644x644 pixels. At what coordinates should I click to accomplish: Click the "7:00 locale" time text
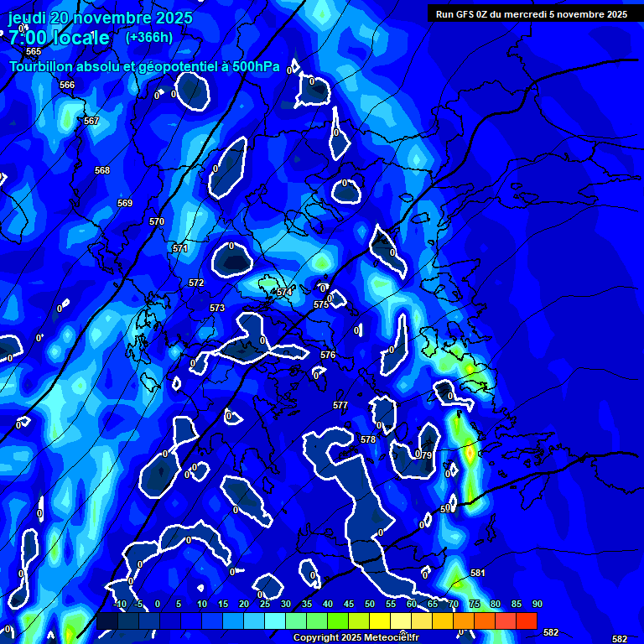59,39
